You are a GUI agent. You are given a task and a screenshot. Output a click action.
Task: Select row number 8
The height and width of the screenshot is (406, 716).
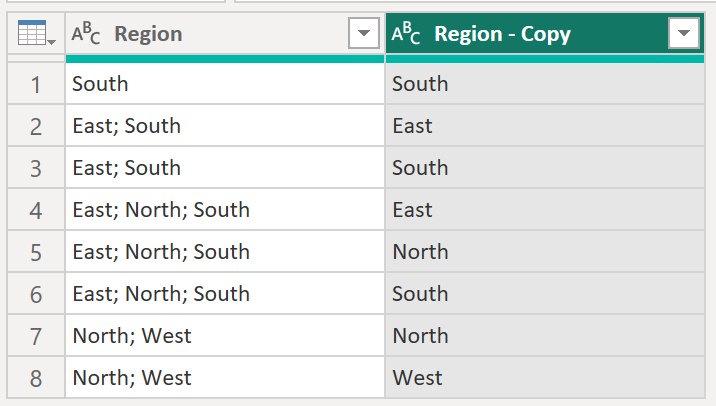pos(36,378)
